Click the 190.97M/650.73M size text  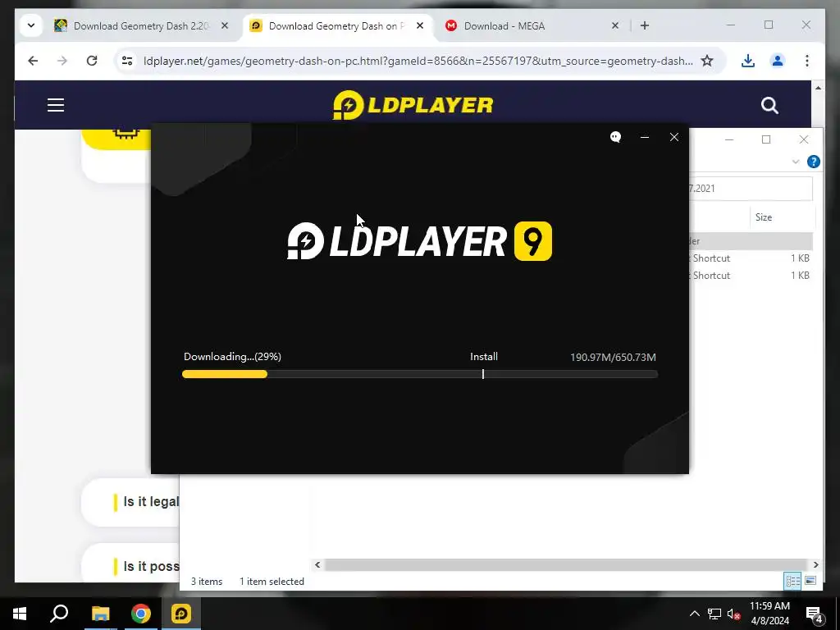[613, 358]
